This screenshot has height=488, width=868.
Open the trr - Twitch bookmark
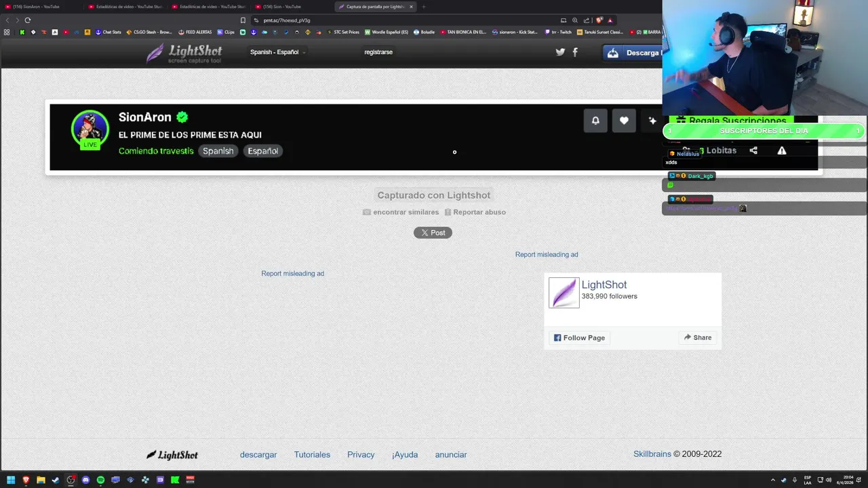(x=558, y=32)
